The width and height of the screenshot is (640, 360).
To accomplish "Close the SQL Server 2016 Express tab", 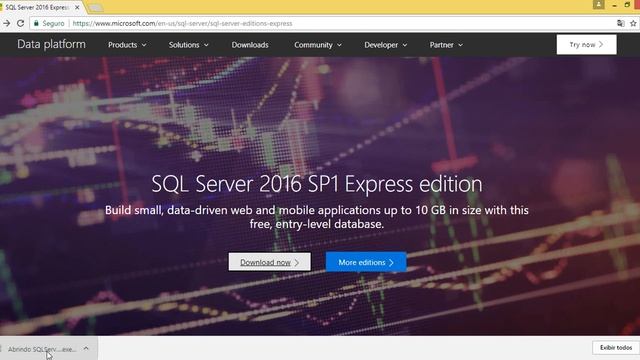I will 77,7.
